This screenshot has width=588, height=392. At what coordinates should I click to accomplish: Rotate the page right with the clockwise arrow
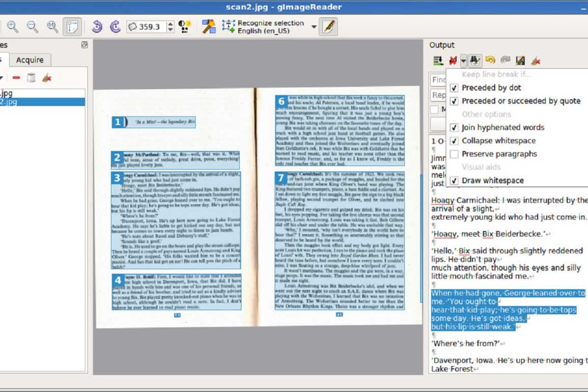(x=115, y=27)
